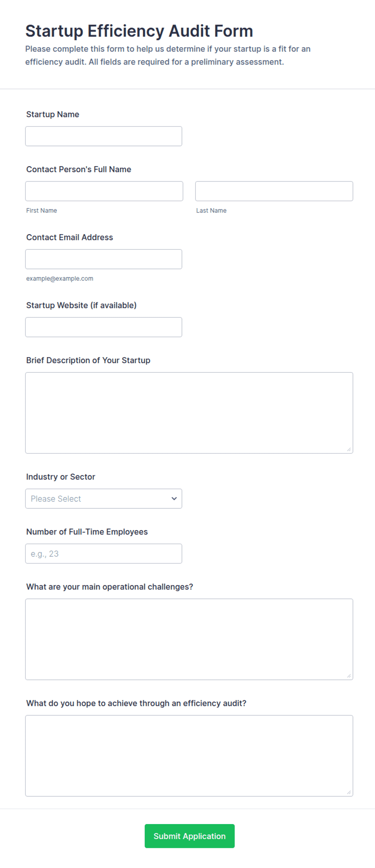375x868 pixels.
Task: Click the Number of Full-Time Employees field
Action: [x=104, y=554]
